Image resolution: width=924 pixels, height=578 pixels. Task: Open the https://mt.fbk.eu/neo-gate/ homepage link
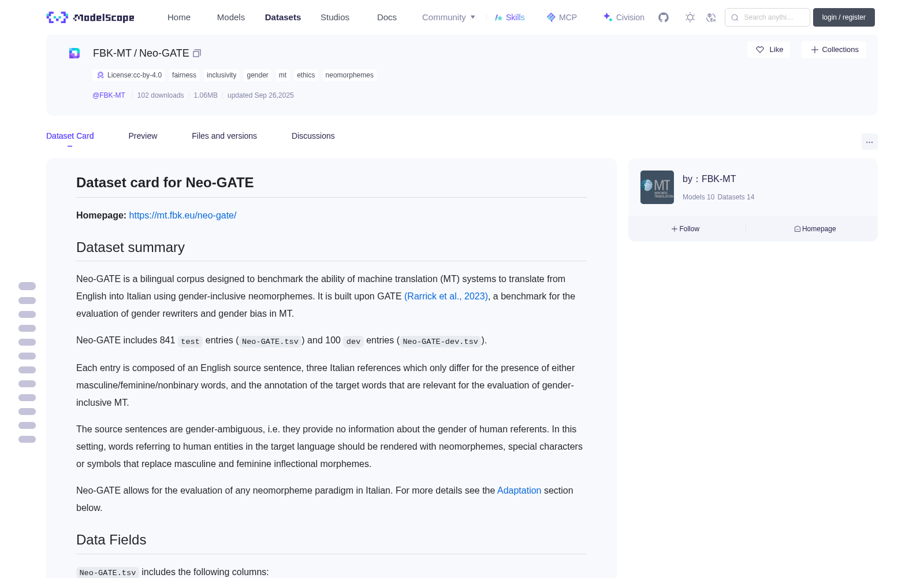tap(182, 215)
